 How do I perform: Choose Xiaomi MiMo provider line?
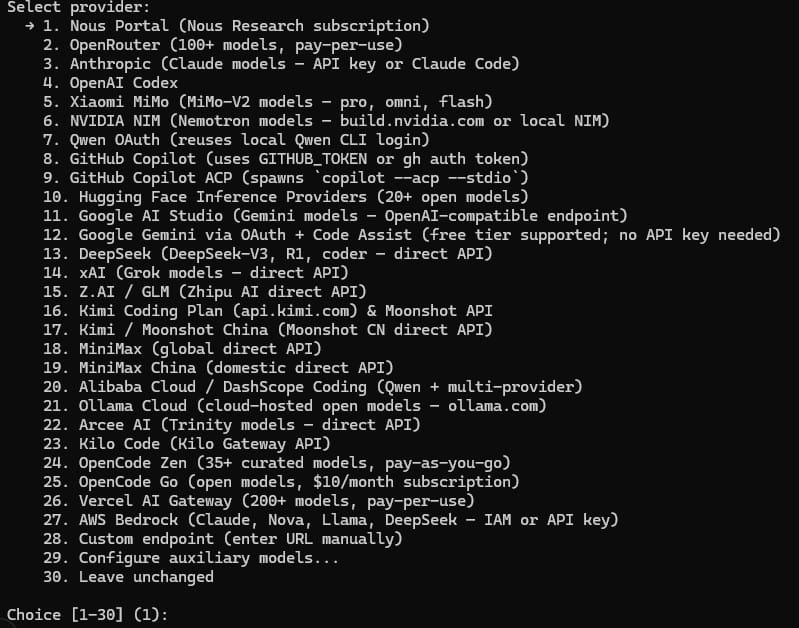[268, 101]
